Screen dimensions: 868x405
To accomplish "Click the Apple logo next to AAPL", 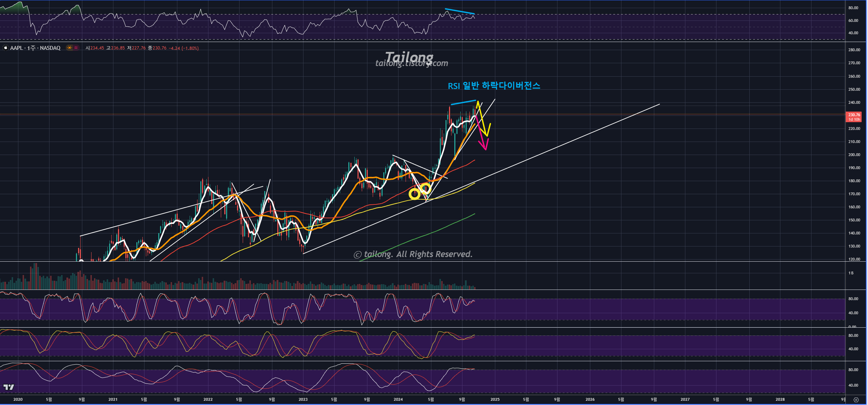I will coord(6,48).
